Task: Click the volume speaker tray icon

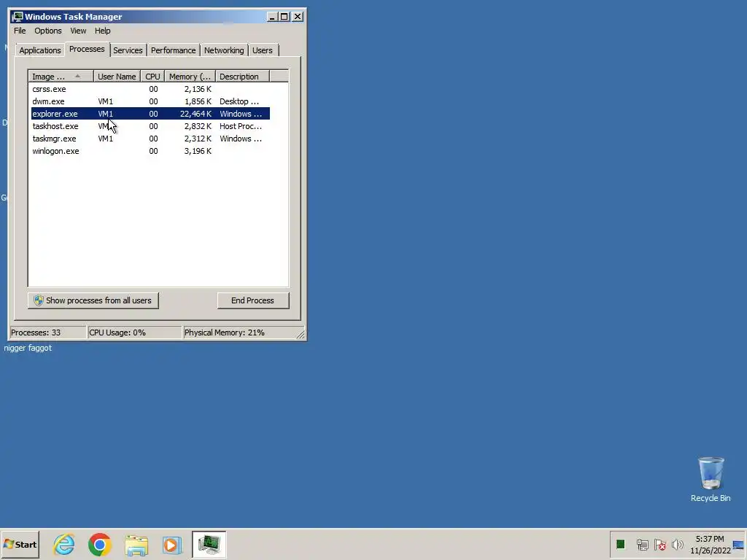Action: 677,544
